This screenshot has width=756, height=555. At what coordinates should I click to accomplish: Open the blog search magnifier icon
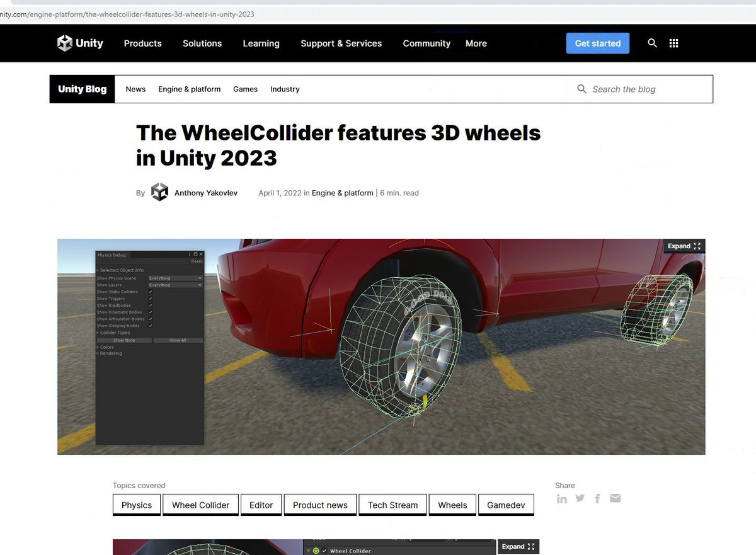[581, 89]
